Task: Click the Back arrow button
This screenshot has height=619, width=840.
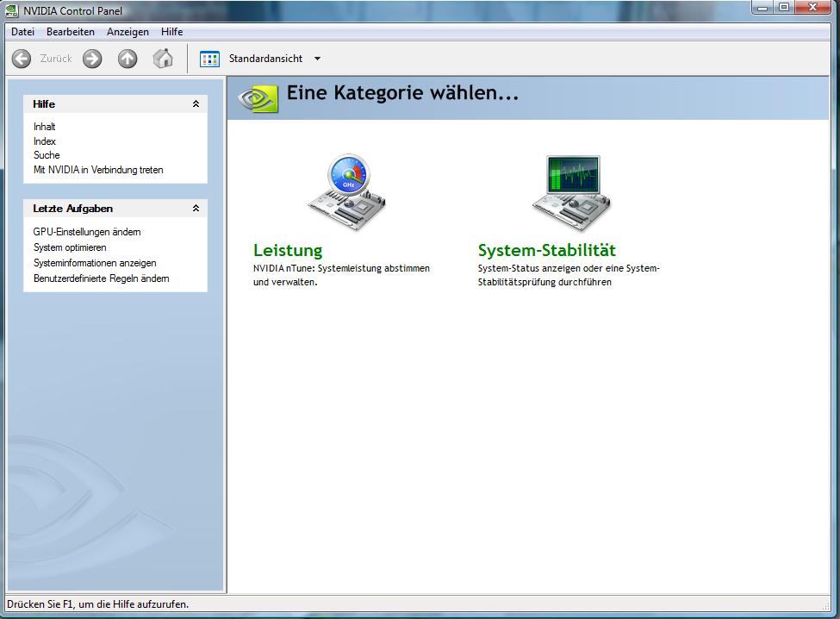Action: click(22, 59)
